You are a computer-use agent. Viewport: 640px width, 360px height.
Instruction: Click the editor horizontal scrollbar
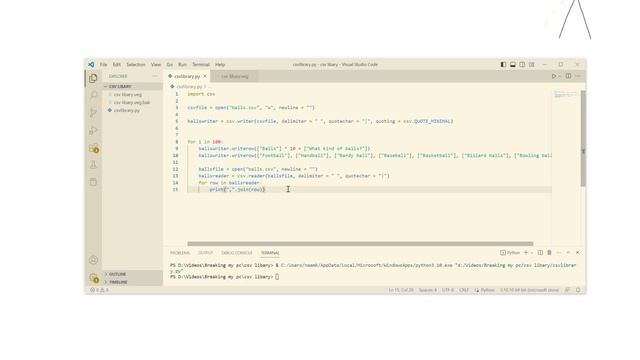(360, 244)
